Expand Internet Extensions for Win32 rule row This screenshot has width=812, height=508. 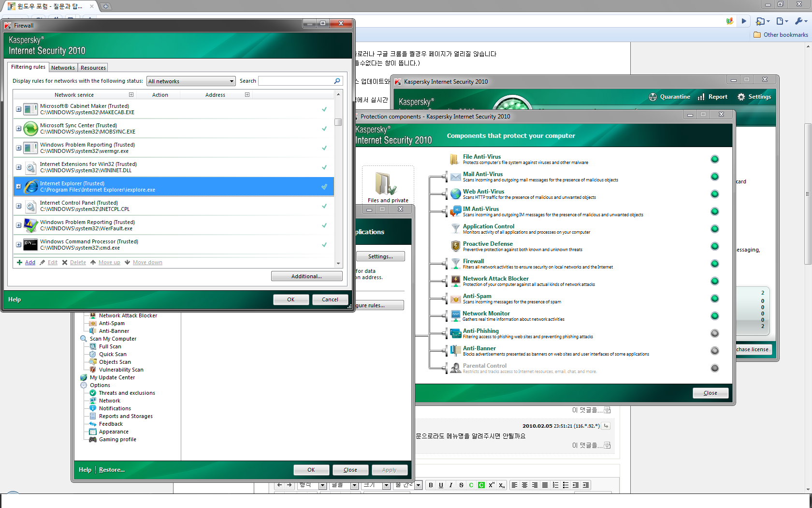18,167
